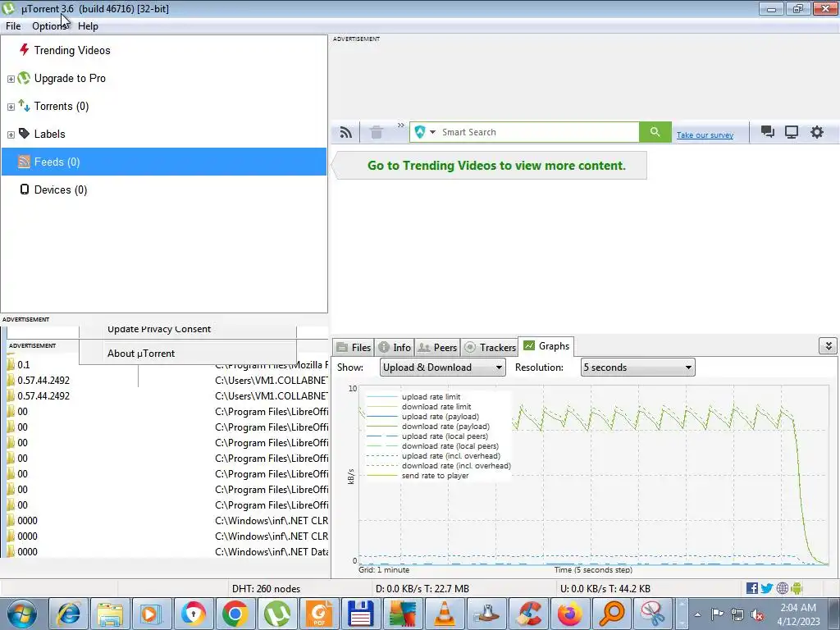Select Devices (0) in the sidebar
This screenshot has height=630, width=840.
click(60, 189)
